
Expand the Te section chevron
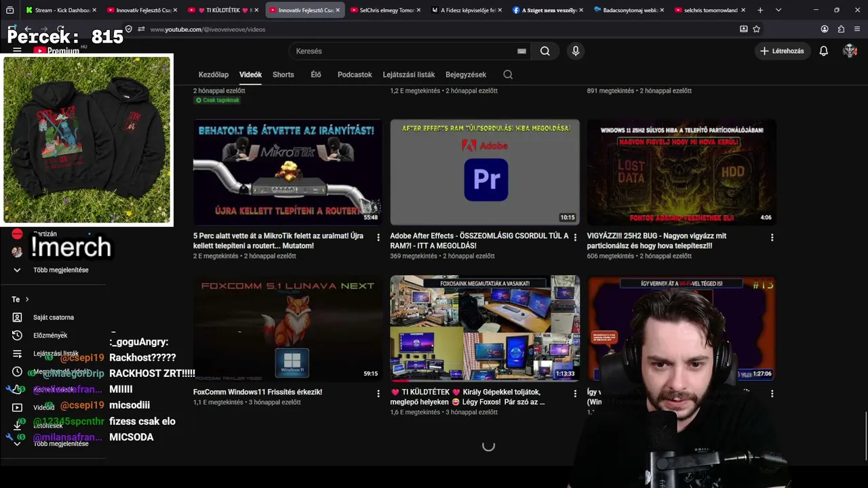27,300
